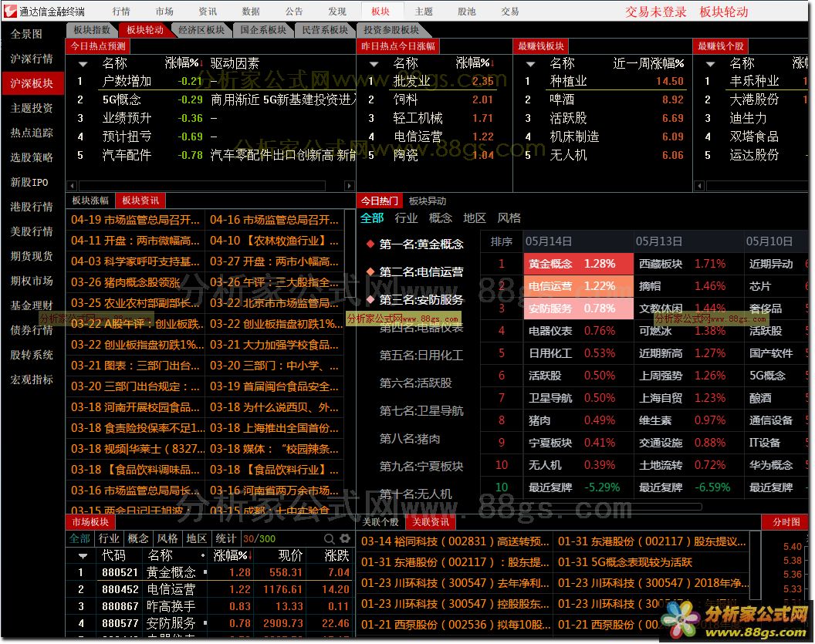Open 宏观指标 in left sidebar

[x=32, y=379]
